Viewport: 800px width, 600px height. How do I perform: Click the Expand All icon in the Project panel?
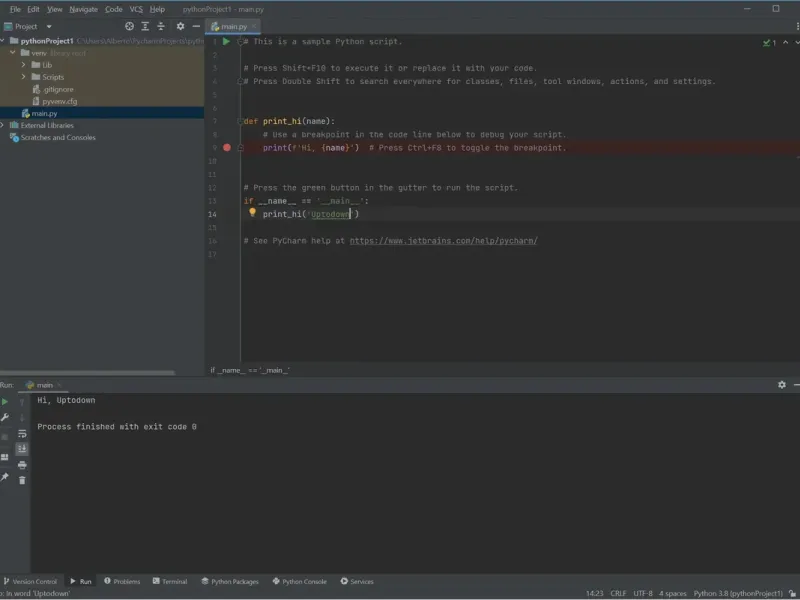coord(145,26)
